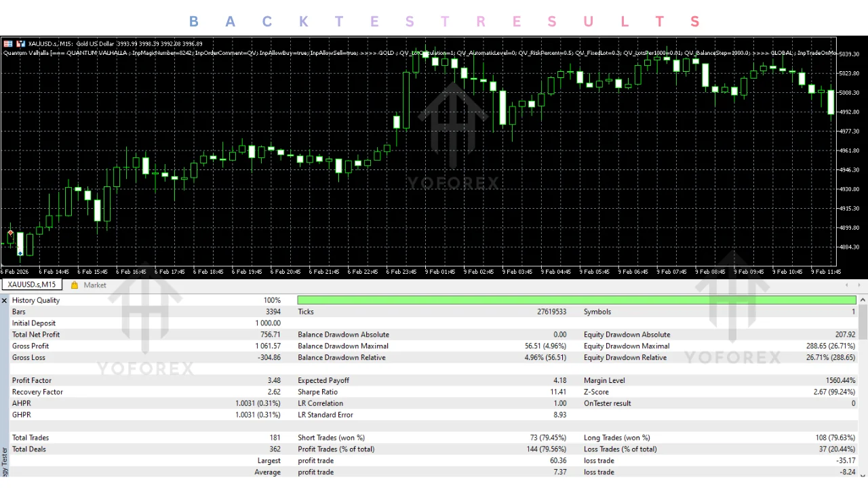The height and width of the screenshot is (488, 868).
Task: Click the Expected Payoff value 4.18
Action: click(x=559, y=381)
